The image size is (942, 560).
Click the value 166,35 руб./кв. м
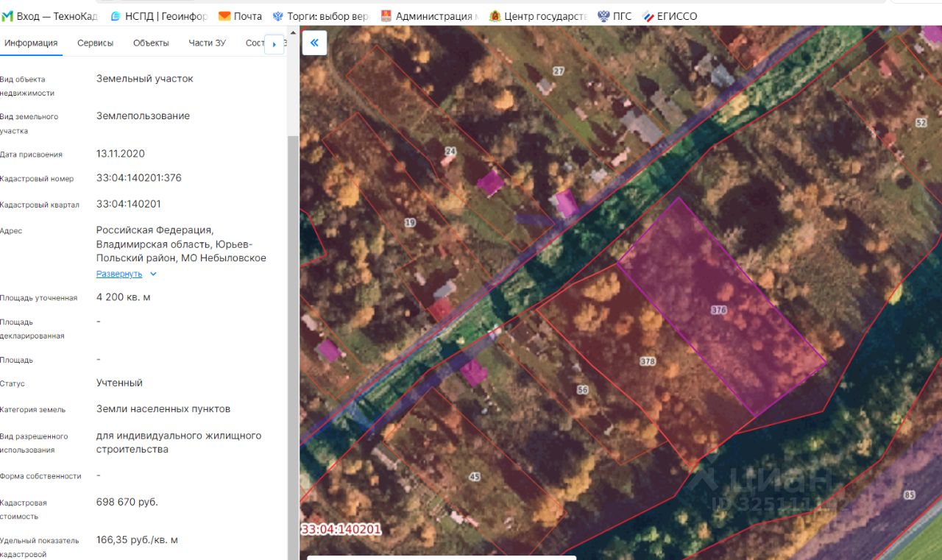click(137, 539)
